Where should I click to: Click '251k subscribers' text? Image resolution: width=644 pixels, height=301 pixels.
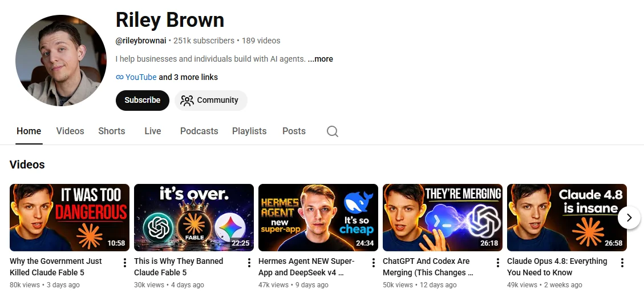[204, 41]
